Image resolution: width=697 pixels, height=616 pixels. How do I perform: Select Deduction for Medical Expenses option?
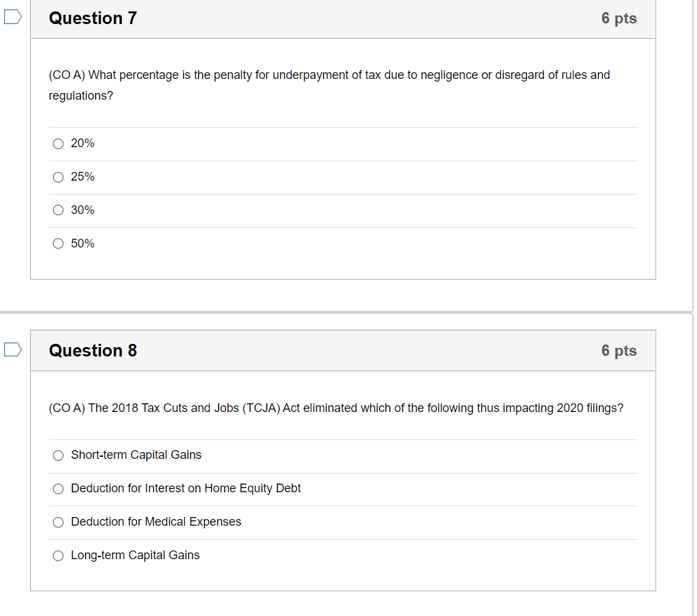coord(58,522)
